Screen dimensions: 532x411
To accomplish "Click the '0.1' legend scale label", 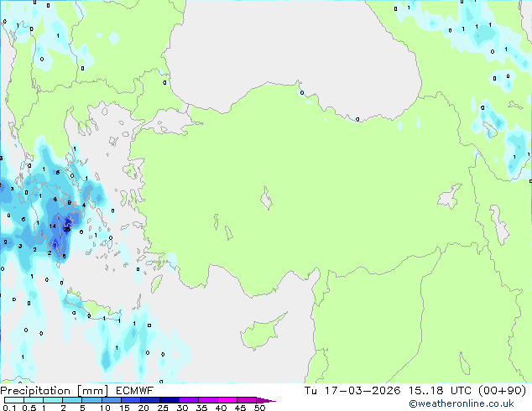I will (9, 408).
